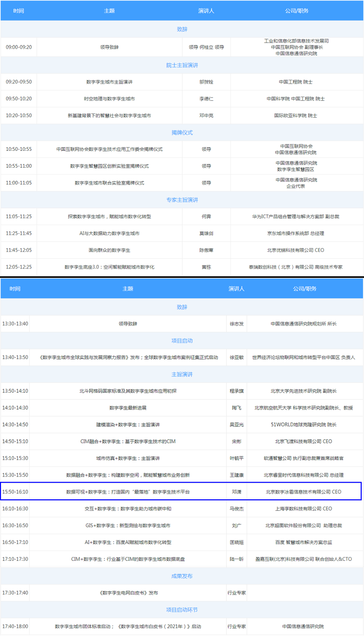Select topic '探索数字孪生城市，赋能城市数字化转型'
This screenshot has height=636, width=364.
coord(109,217)
